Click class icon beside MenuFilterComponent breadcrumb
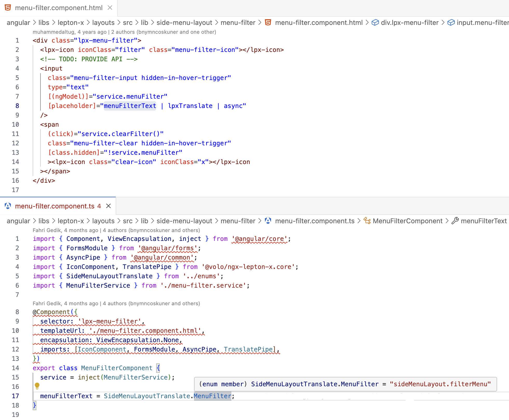Screen dimensions: 509x420 (x=367, y=221)
